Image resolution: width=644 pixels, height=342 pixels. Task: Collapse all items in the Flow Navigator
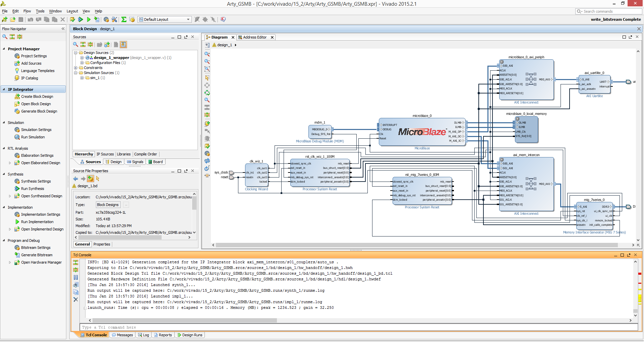pos(12,37)
